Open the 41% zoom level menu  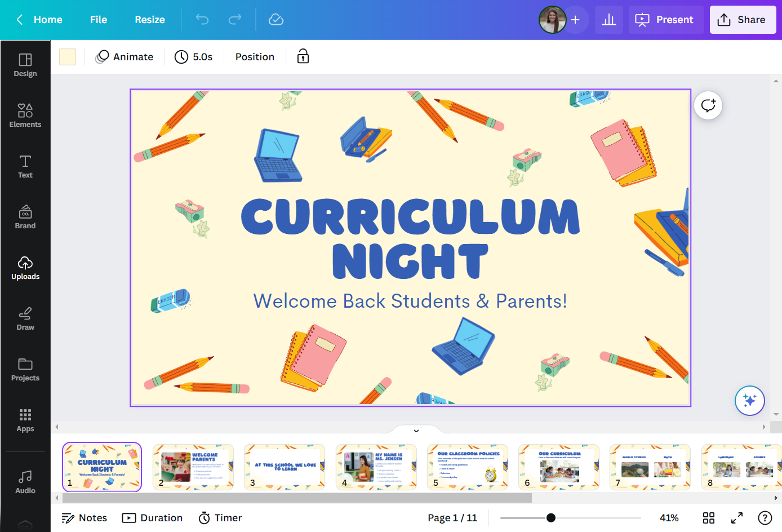669,518
